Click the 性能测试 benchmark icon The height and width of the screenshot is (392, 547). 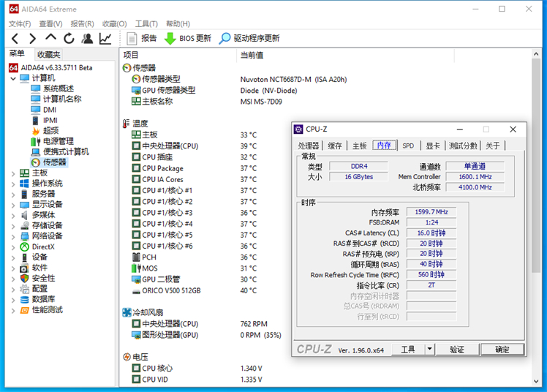pyautogui.click(x=24, y=310)
